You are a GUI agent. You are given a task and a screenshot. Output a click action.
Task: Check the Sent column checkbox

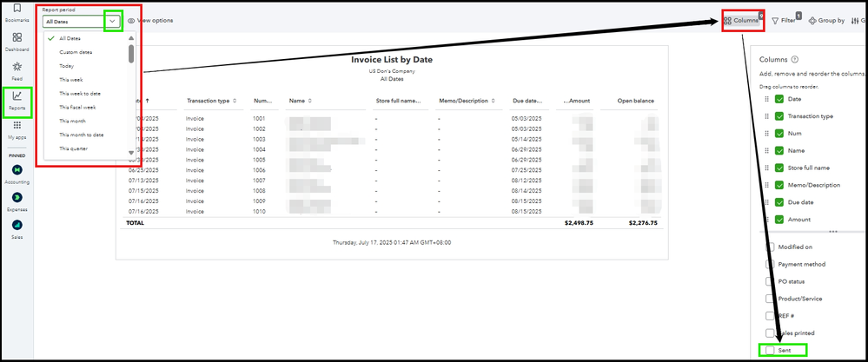pyautogui.click(x=770, y=351)
